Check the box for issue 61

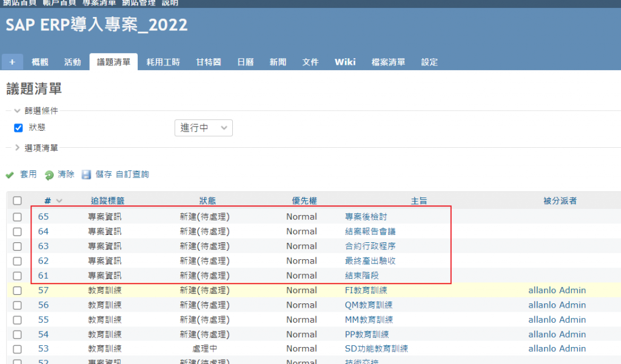pyautogui.click(x=17, y=276)
